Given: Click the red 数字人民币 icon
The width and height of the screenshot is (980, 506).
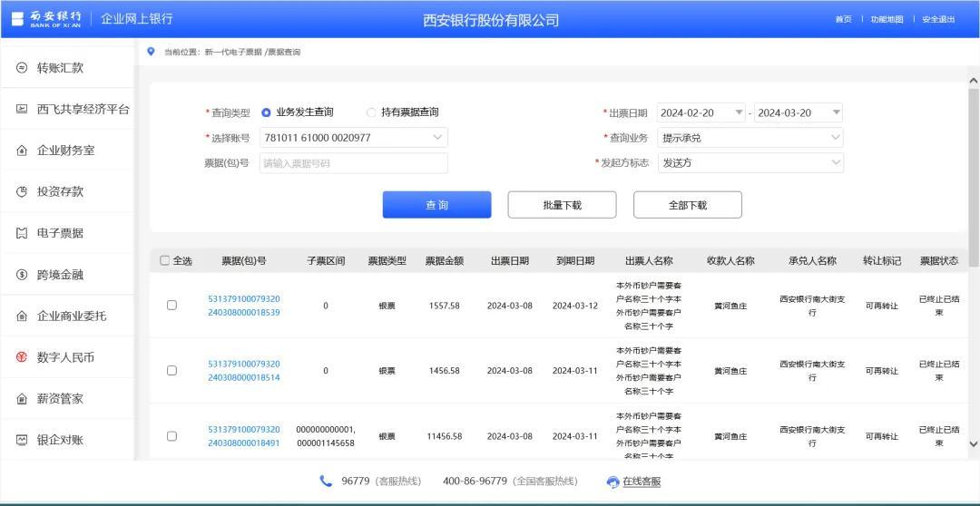Looking at the screenshot, I should [x=22, y=357].
